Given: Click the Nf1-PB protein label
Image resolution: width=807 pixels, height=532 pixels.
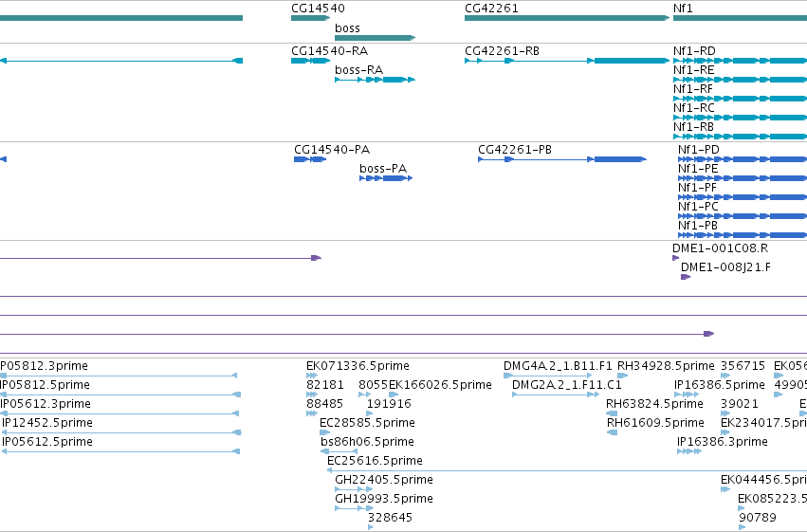Looking at the screenshot, I should (x=697, y=226).
